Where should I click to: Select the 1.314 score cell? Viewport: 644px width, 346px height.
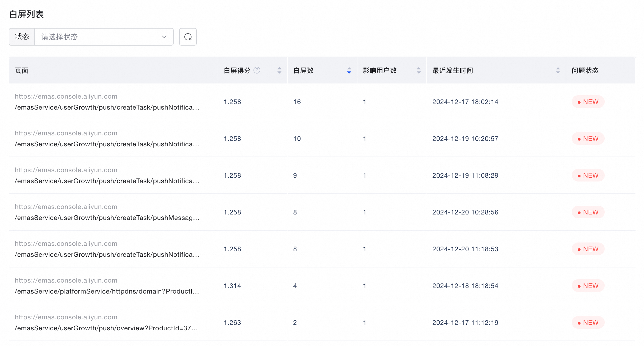point(232,286)
